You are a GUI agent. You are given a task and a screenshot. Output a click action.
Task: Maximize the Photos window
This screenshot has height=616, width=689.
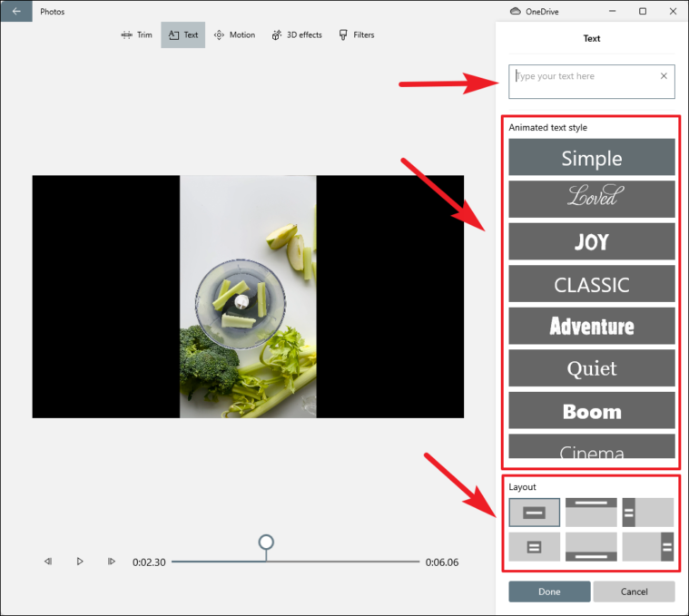[643, 12]
